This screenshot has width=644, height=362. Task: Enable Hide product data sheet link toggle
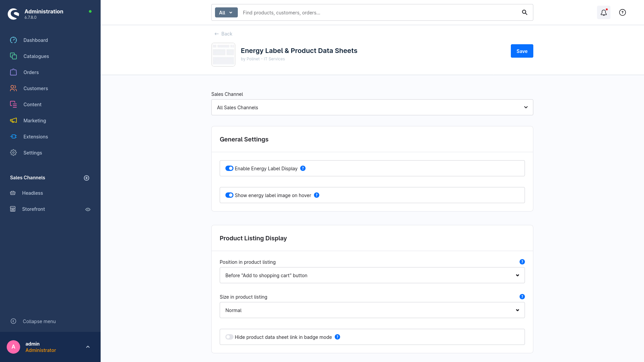[229, 337]
